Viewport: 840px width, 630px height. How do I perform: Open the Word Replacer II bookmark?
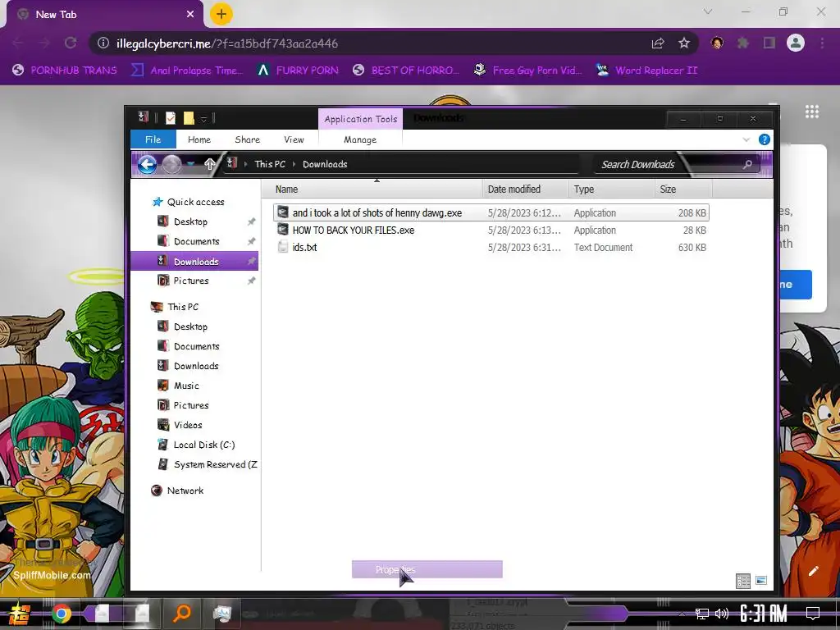click(646, 71)
